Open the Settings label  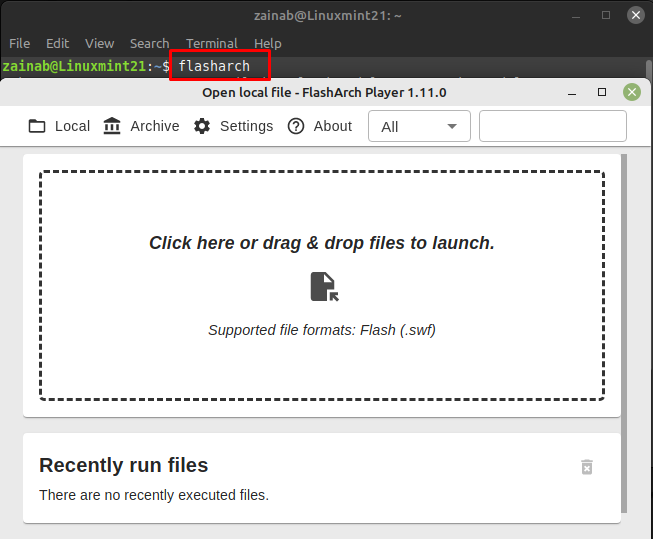pyautogui.click(x=247, y=126)
